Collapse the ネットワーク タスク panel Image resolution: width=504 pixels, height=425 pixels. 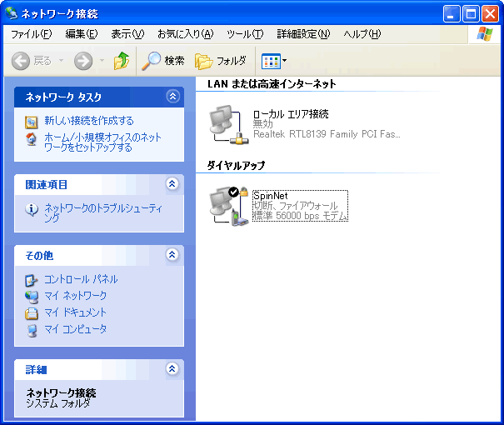pyautogui.click(x=173, y=96)
